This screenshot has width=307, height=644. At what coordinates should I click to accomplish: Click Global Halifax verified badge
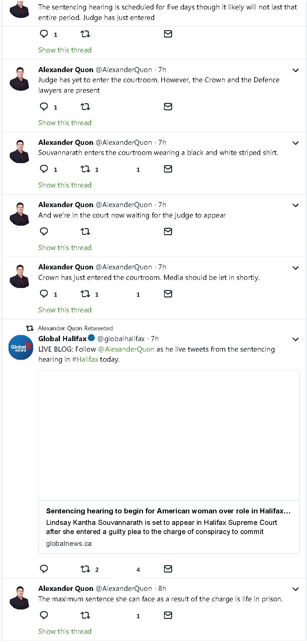(x=91, y=338)
